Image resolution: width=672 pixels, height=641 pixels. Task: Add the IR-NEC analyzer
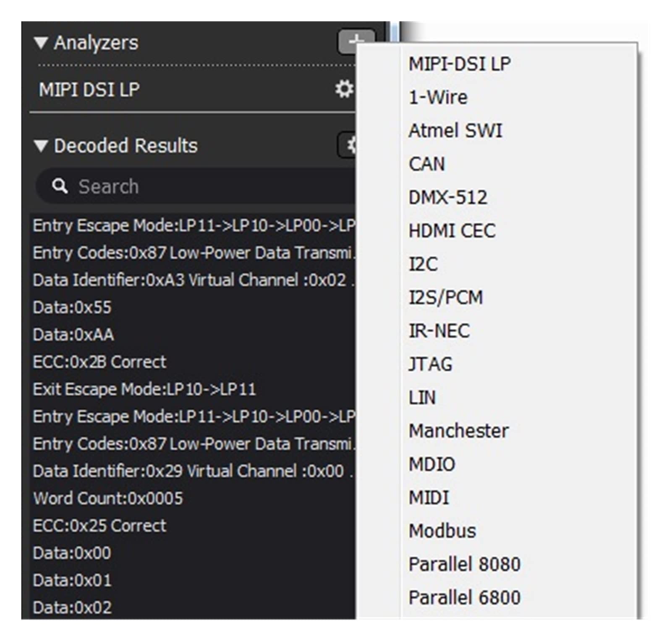(x=439, y=331)
